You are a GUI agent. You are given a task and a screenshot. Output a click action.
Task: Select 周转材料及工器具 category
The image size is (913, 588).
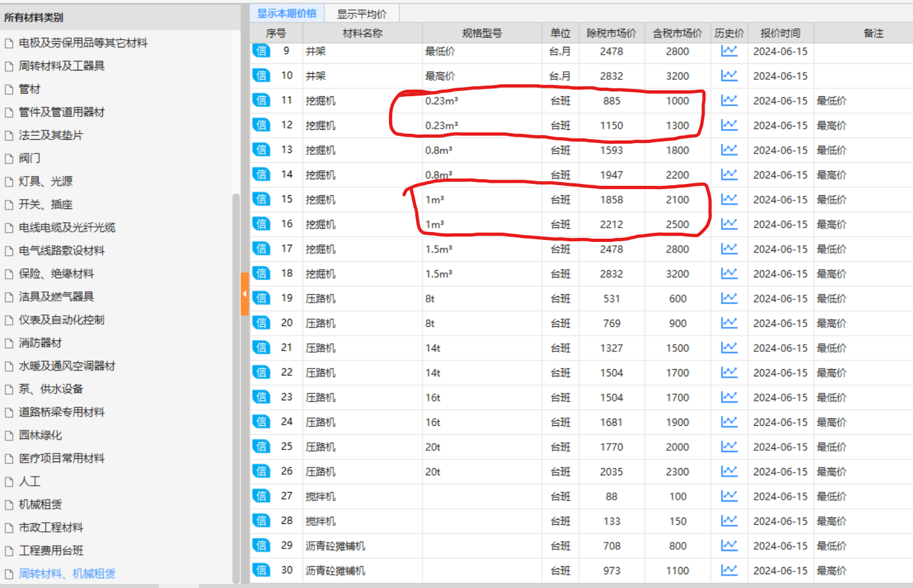point(61,66)
